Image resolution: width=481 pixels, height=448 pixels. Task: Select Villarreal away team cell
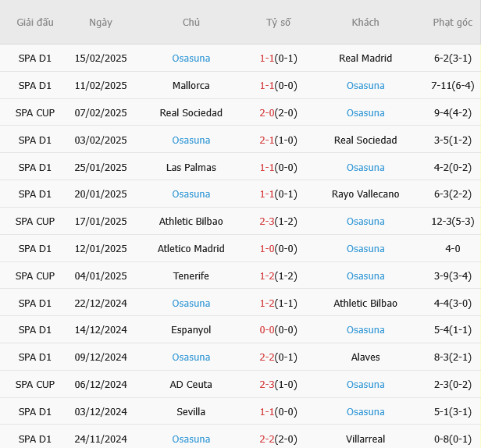point(365,439)
